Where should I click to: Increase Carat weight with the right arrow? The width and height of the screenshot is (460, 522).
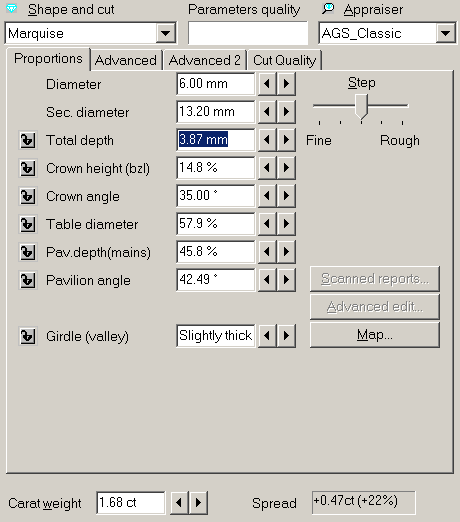click(199, 503)
